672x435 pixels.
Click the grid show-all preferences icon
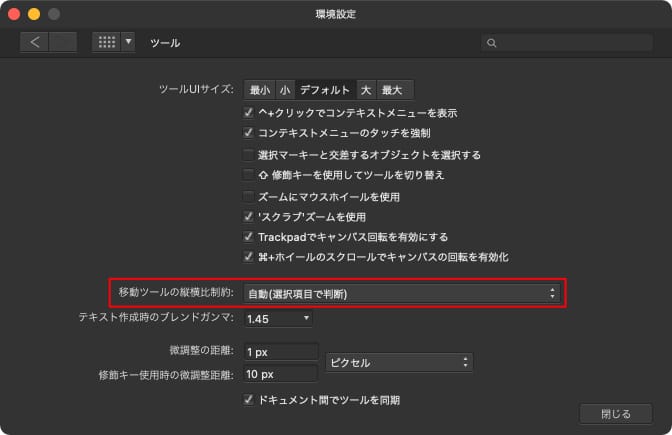[105, 43]
